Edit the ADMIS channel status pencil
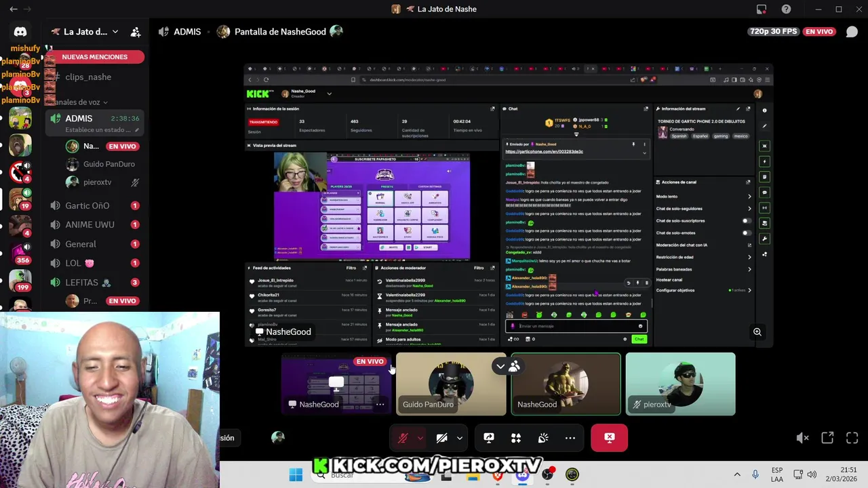The image size is (868, 488). click(137, 130)
